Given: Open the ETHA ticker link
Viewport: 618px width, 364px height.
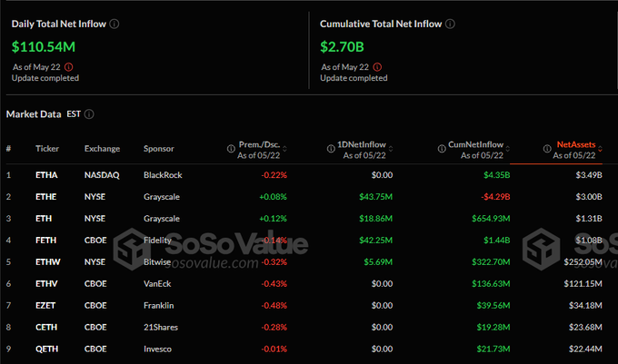Looking at the screenshot, I should coord(47,173).
